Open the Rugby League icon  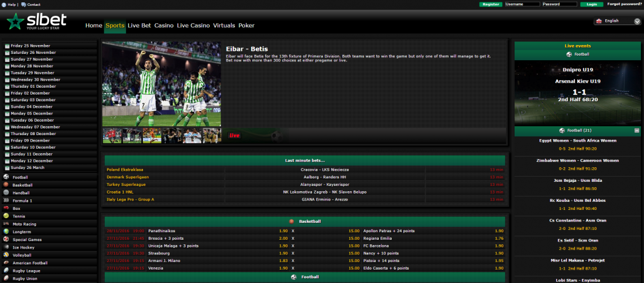tap(6, 271)
